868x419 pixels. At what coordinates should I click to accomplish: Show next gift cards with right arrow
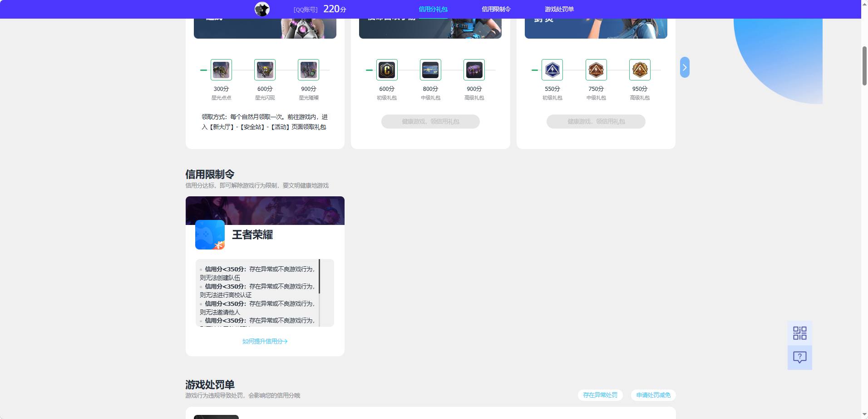pos(685,67)
